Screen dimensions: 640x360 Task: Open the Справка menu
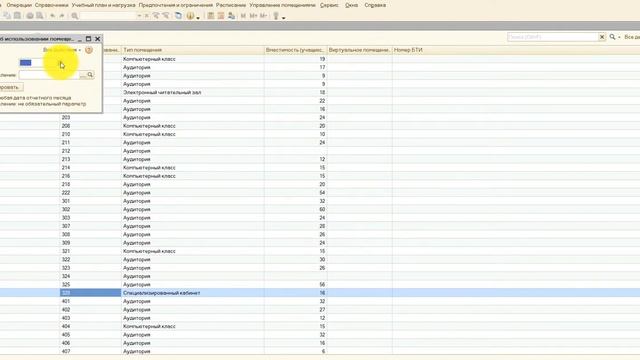(375, 5)
